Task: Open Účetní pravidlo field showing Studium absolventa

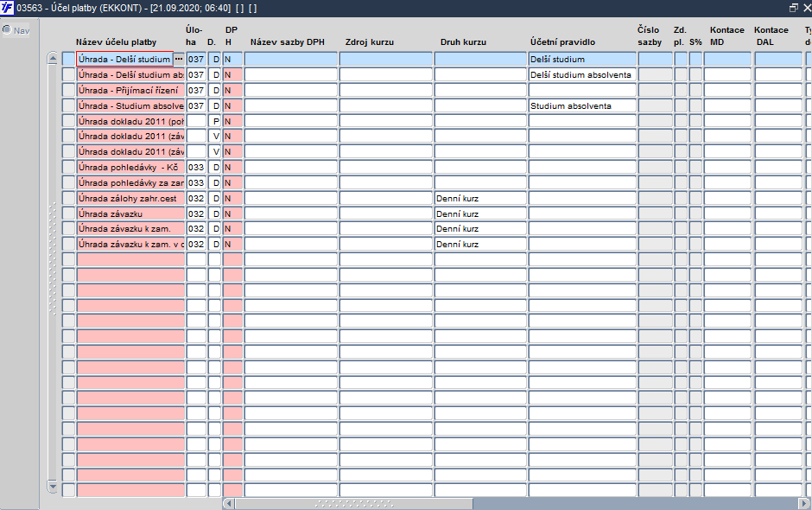Action: tap(582, 105)
